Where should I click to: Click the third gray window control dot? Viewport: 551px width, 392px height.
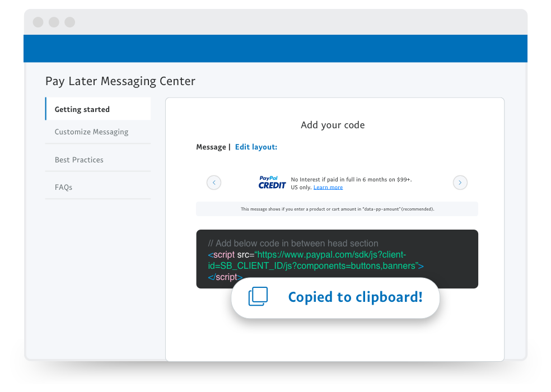point(69,22)
